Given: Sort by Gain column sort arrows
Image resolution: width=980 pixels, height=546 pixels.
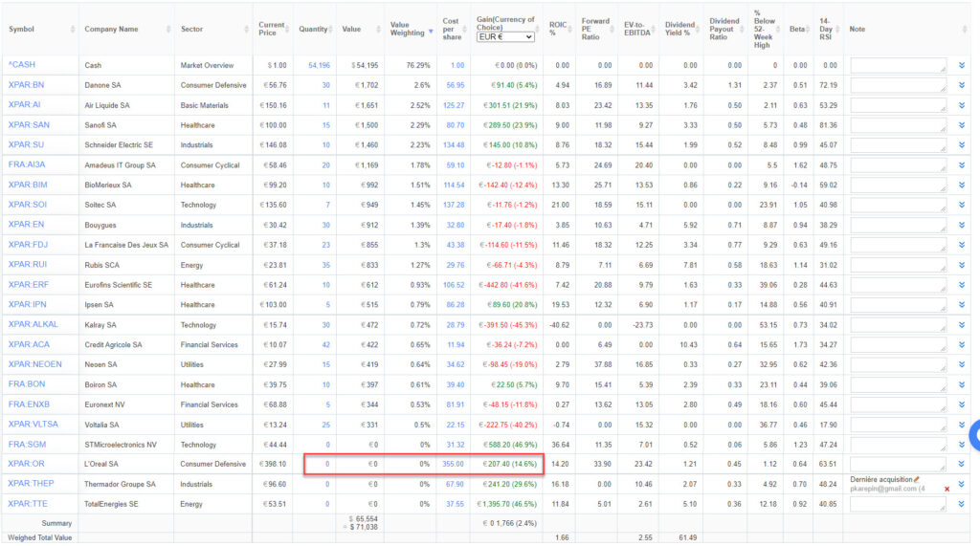Looking at the screenshot, I should tap(538, 28).
